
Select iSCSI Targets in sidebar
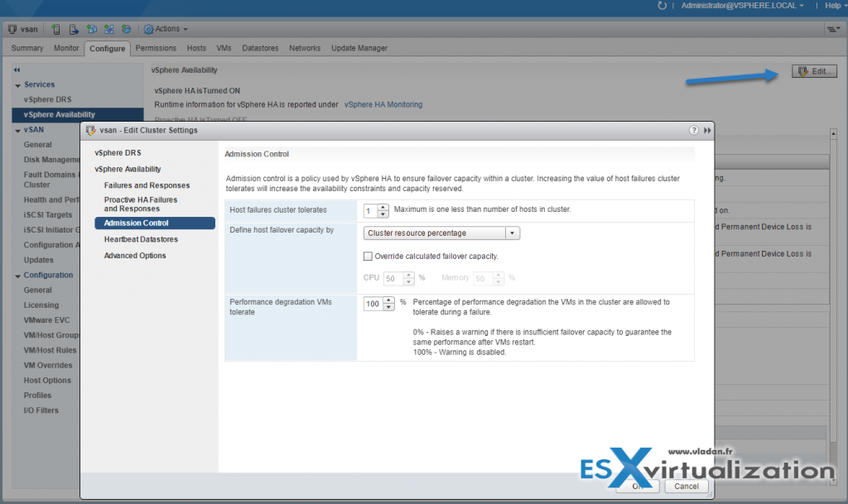47,215
